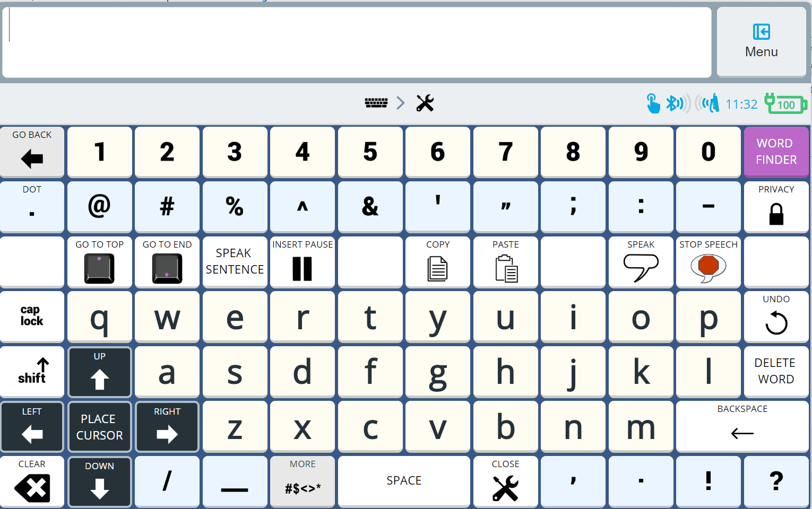
Task: Tap the number 0 key
Action: 709,152
